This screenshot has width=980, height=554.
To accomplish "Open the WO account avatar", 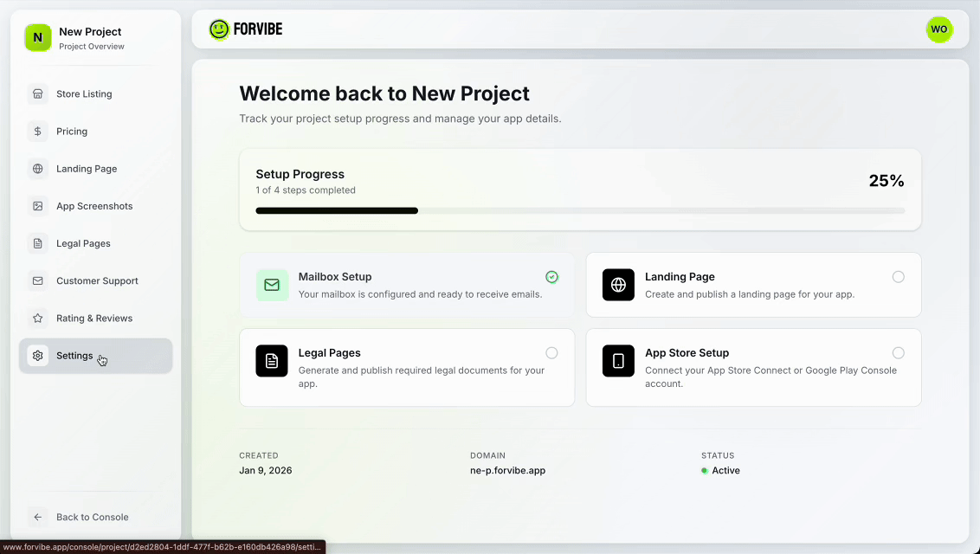I will (939, 29).
